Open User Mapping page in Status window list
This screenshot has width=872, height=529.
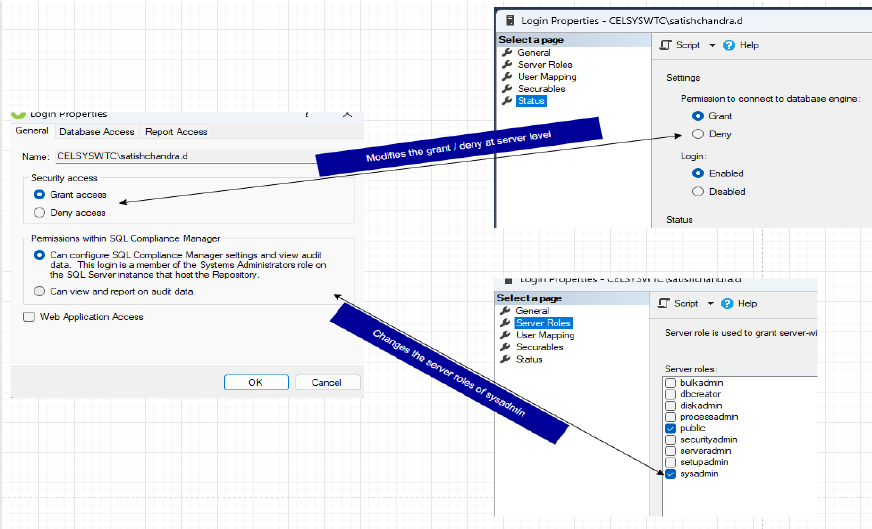pyautogui.click(x=547, y=77)
